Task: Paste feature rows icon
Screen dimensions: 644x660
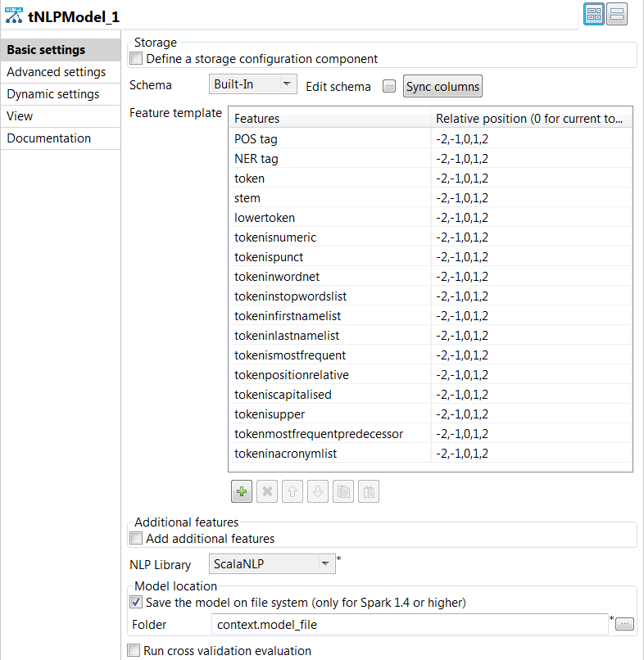Action: pyautogui.click(x=369, y=491)
